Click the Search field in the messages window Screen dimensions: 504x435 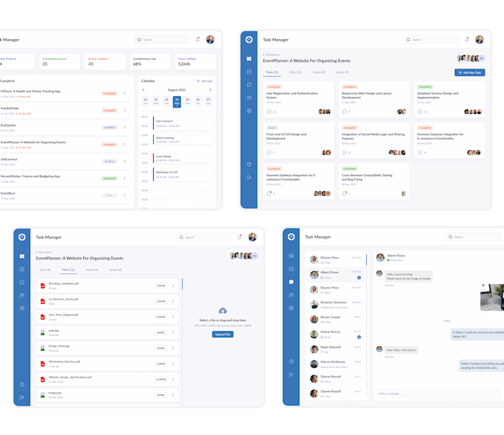point(473,237)
